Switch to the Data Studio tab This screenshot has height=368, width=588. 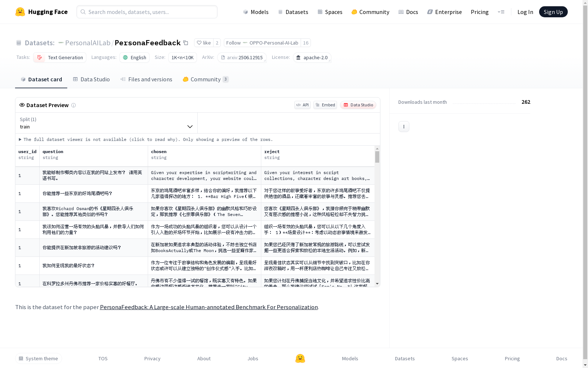(92, 79)
